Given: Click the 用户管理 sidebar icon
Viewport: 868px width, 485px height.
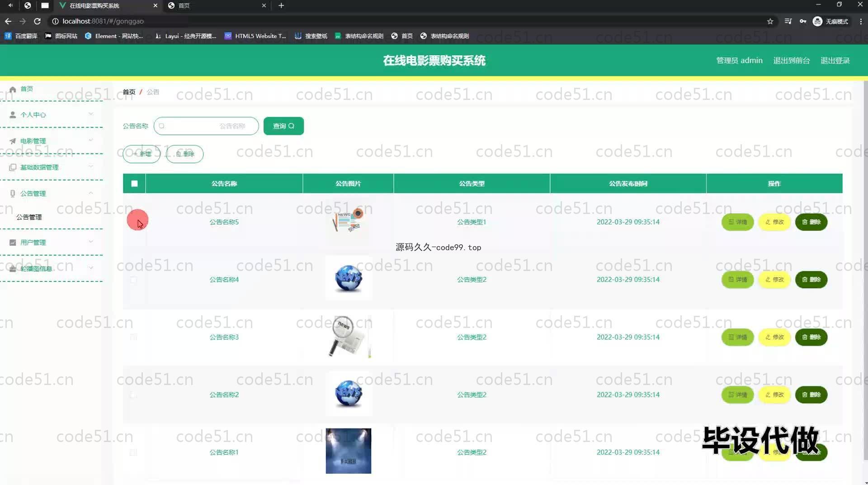Looking at the screenshot, I should pyautogui.click(x=13, y=242).
